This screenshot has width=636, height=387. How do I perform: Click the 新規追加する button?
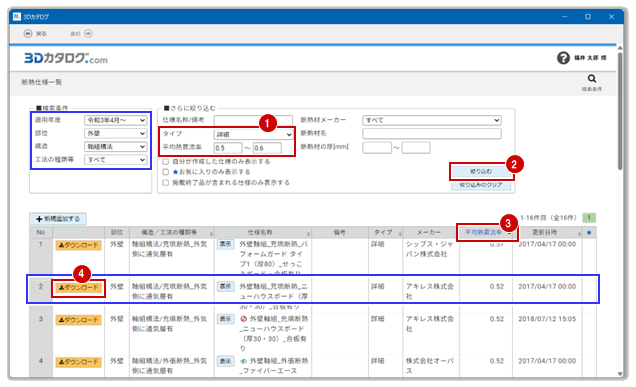[x=58, y=219]
